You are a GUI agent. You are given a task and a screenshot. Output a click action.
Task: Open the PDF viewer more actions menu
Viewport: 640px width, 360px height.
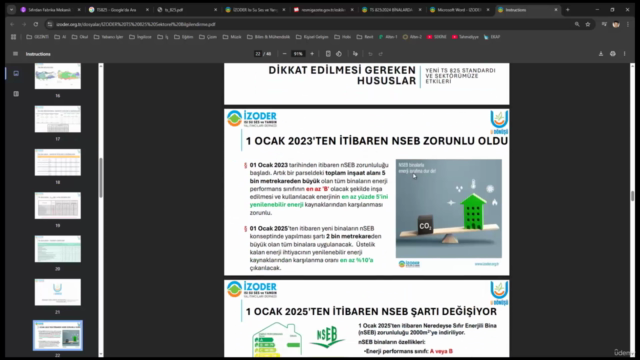coord(624,54)
